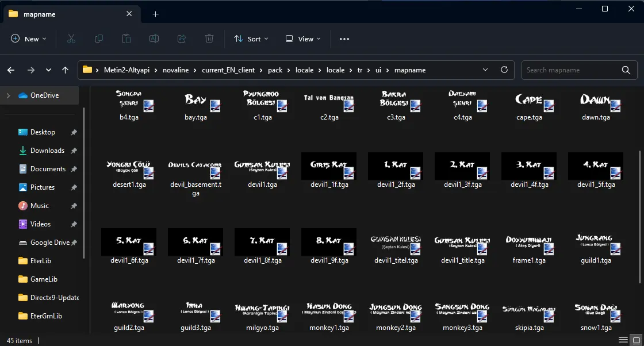Navigate to current_EN_client in address bar
Screen dimensions: 644x346
click(x=228, y=70)
